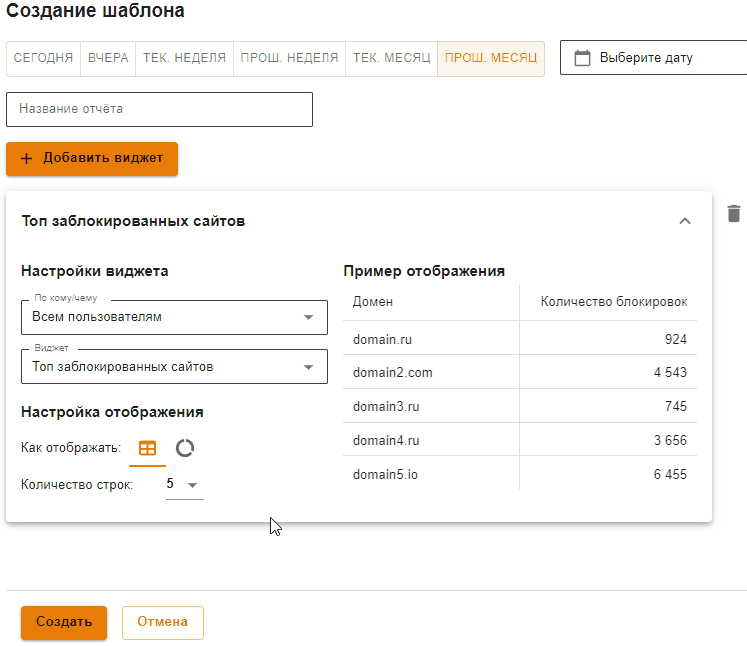Select the Сегодня period tab
This screenshot has width=747, height=646.
pos(43,58)
